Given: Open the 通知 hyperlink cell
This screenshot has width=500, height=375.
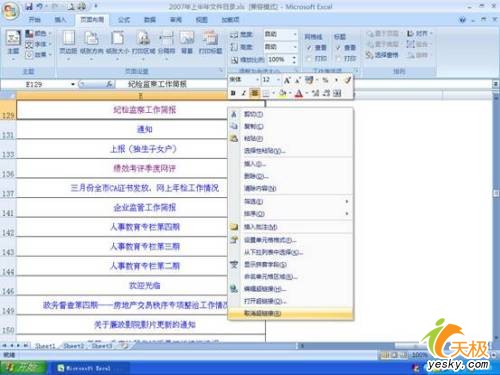Looking at the screenshot, I should [144, 129].
